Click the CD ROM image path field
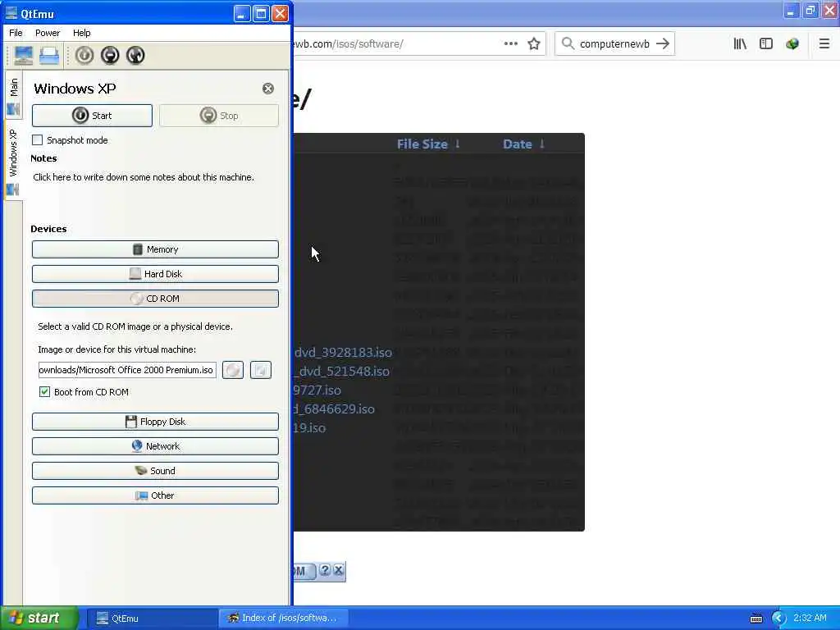The width and height of the screenshot is (840, 630). (127, 370)
